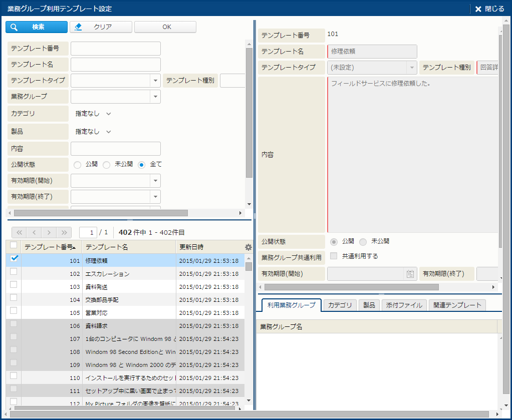
Task: Toggle the select-all checkbox in grid header
Action: pyautogui.click(x=14, y=245)
